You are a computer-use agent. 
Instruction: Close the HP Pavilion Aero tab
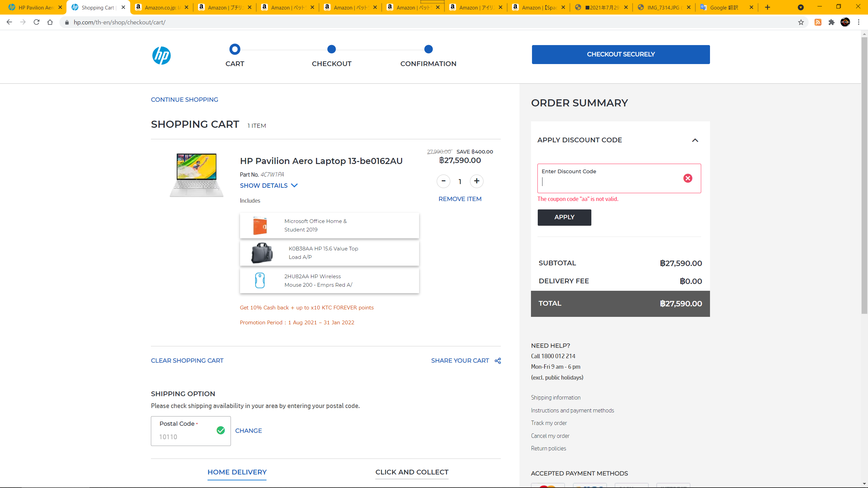[x=60, y=7]
